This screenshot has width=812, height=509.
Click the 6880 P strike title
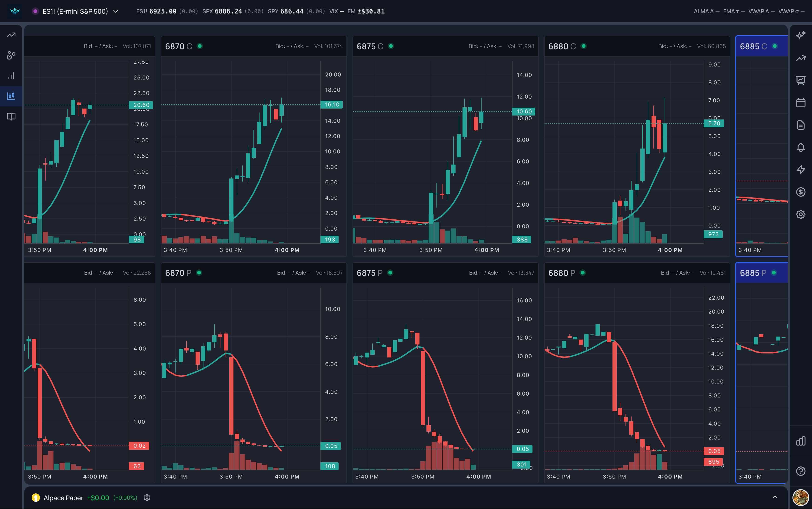pyautogui.click(x=561, y=273)
